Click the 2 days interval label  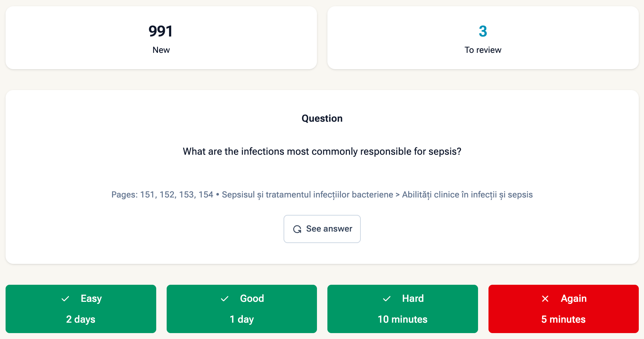(81, 319)
